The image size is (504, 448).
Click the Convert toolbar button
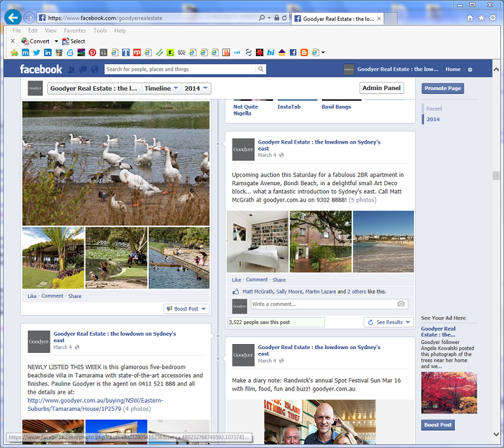point(35,41)
